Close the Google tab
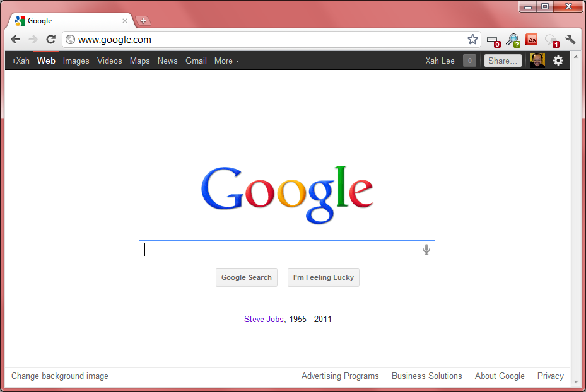The width and height of the screenshot is (586, 392). [x=125, y=21]
